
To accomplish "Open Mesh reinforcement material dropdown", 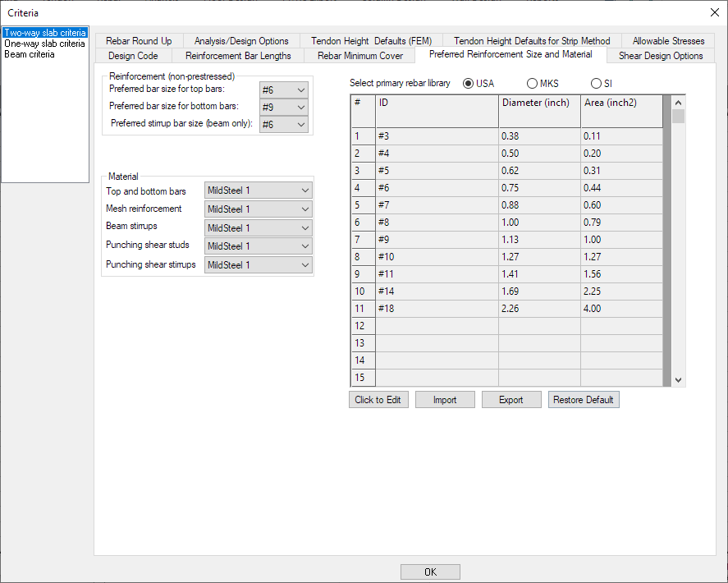I will (x=259, y=209).
